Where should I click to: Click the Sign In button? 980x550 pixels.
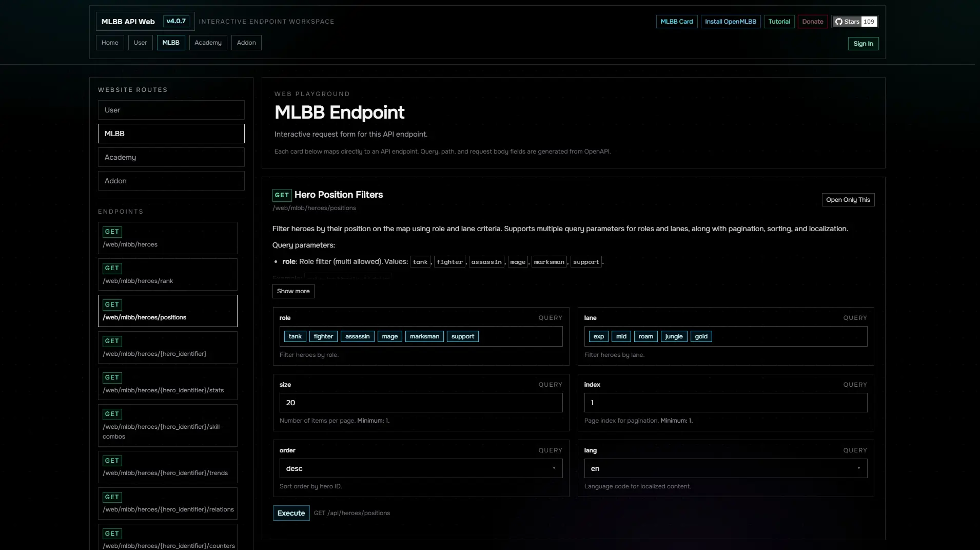863,44
